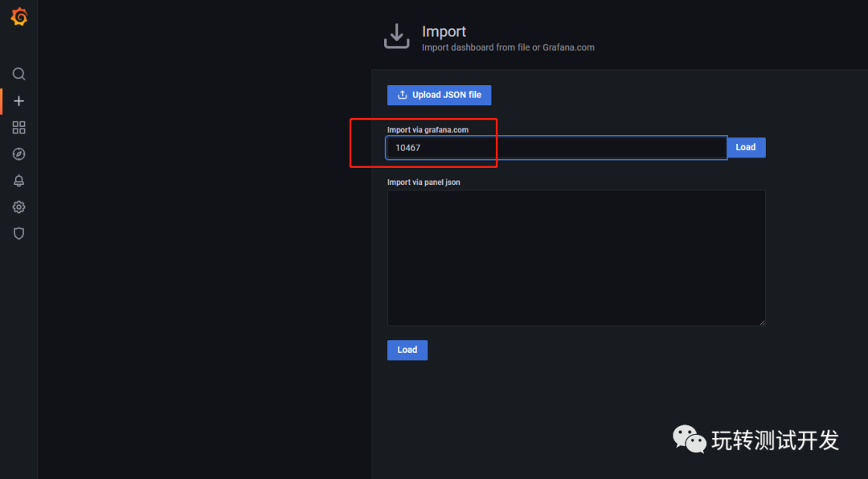Select the Create (+) icon in the sidebar
The image size is (868, 479).
(x=18, y=100)
